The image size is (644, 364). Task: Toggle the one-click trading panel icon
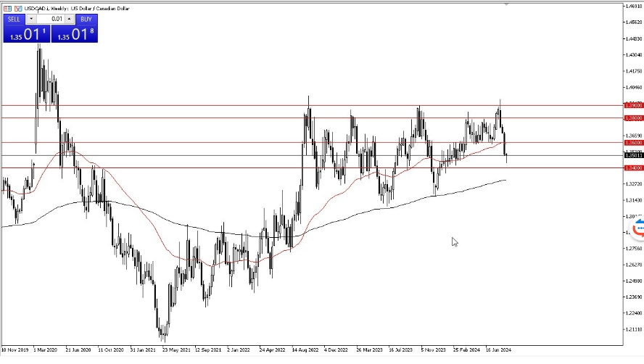point(7,7)
